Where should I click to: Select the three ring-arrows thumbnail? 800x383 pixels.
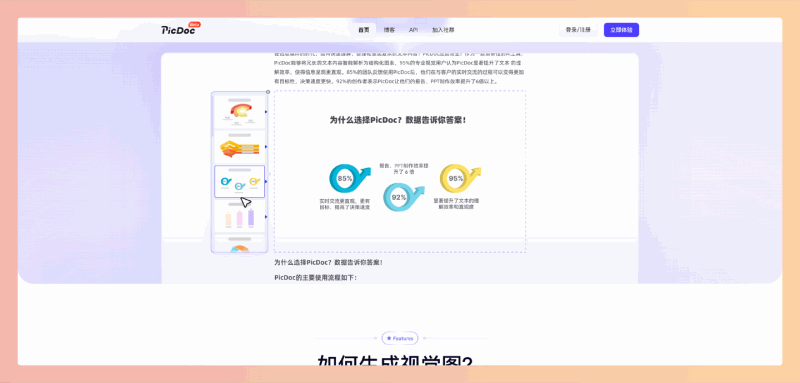click(x=239, y=182)
